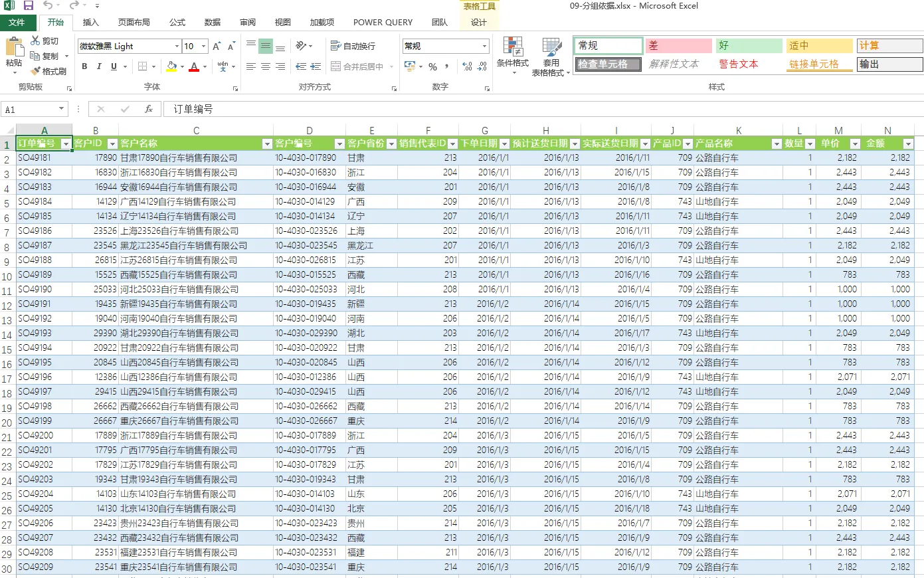Toggle Align Right button

click(x=280, y=66)
